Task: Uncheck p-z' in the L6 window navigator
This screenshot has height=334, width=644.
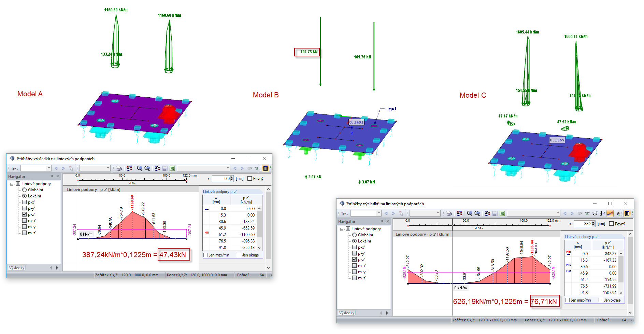Action: coord(24,214)
